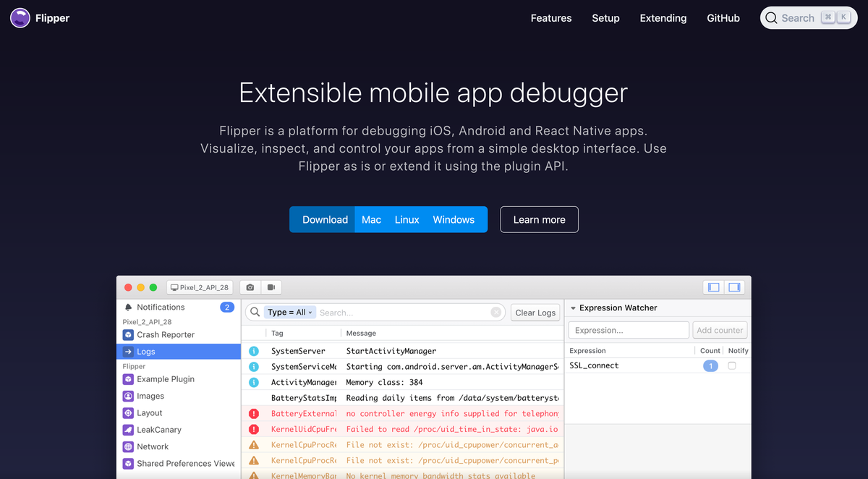
Task: Click the Learn more button
Action: (540, 219)
